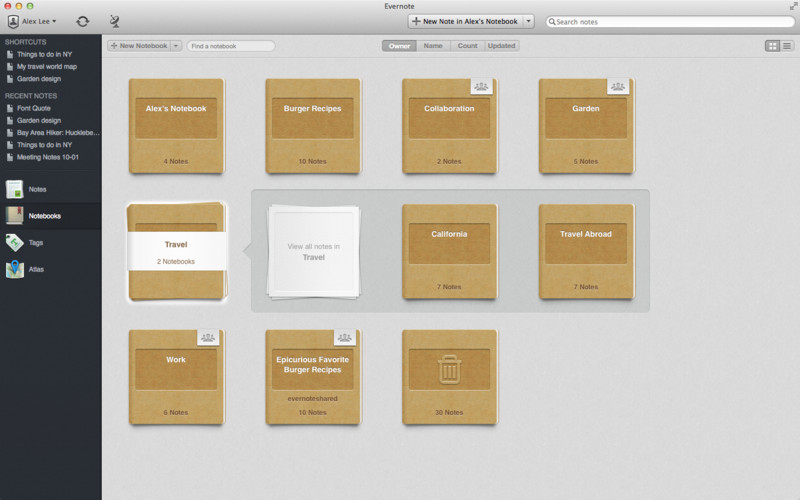Viewport: 800px width, 500px height.
Task: Click shared icon on Epicurious notebook
Action: click(344, 338)
